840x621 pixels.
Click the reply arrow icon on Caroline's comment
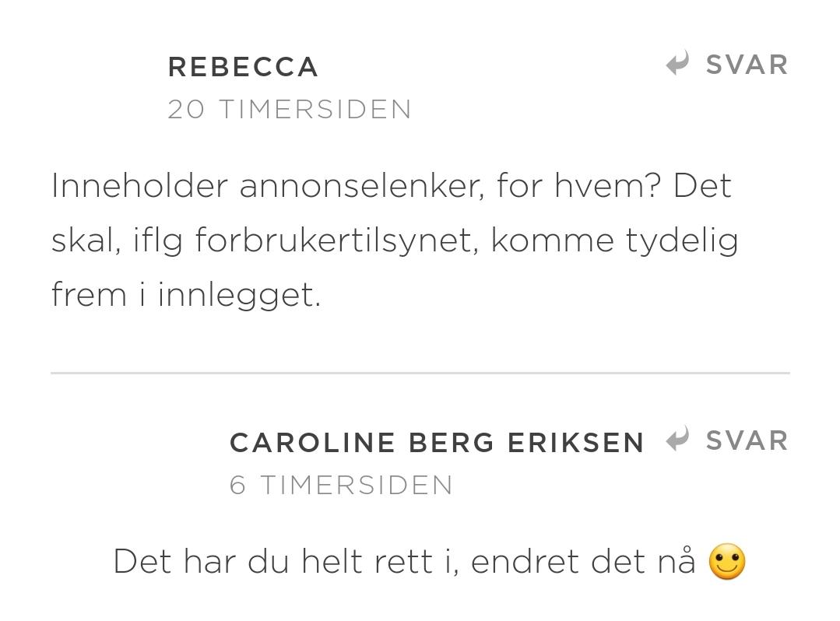[677, 440]
